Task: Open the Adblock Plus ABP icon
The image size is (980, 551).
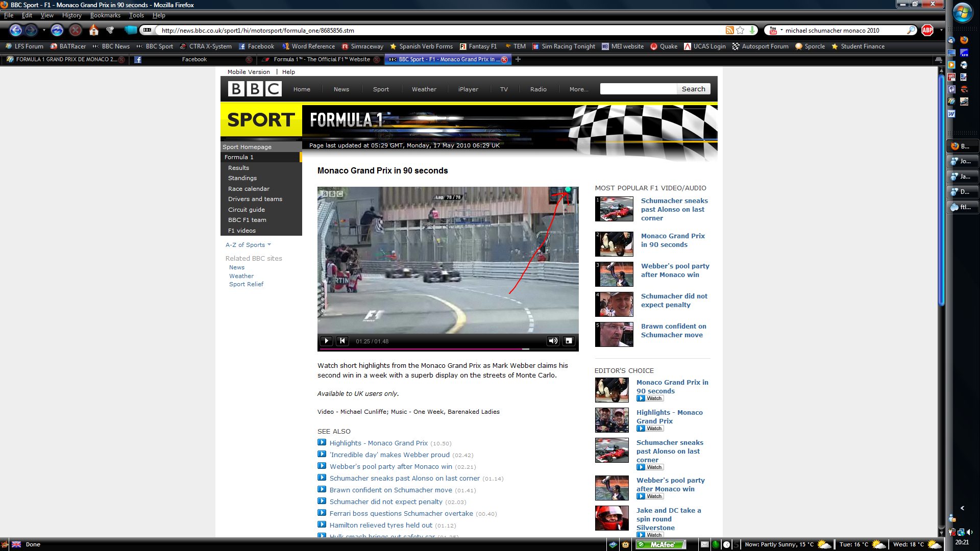Action: coord(927,31)
